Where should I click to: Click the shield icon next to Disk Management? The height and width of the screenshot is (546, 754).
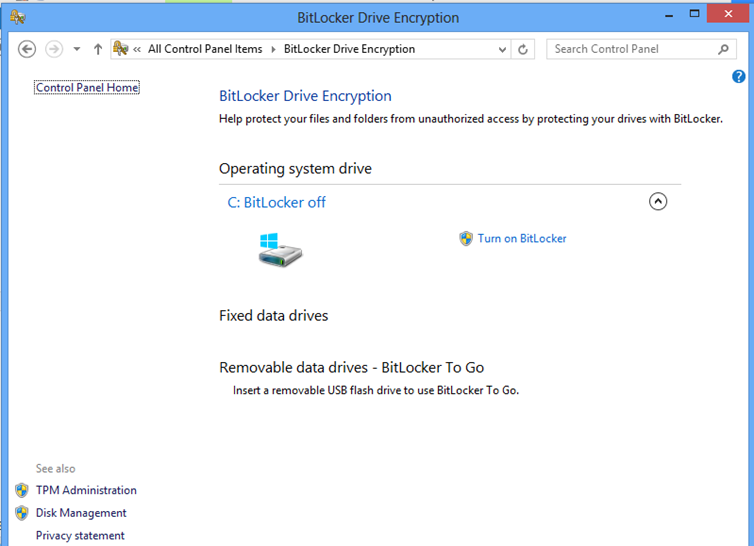tap(22, 513)
